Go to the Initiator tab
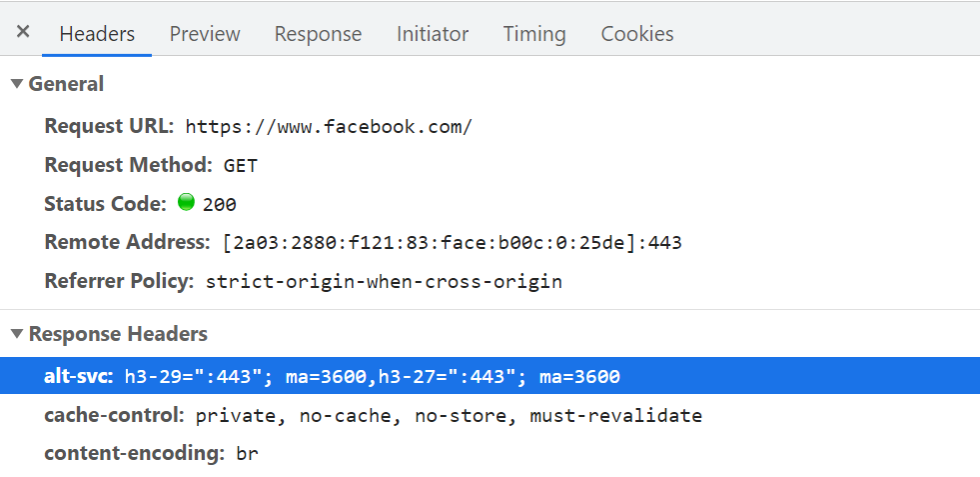Viewport: 980px width, 477px height. coord(433,33)
